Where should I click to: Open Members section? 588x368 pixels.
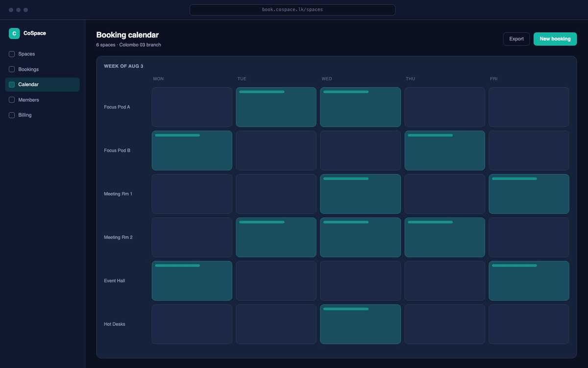(x=42, y=100)
